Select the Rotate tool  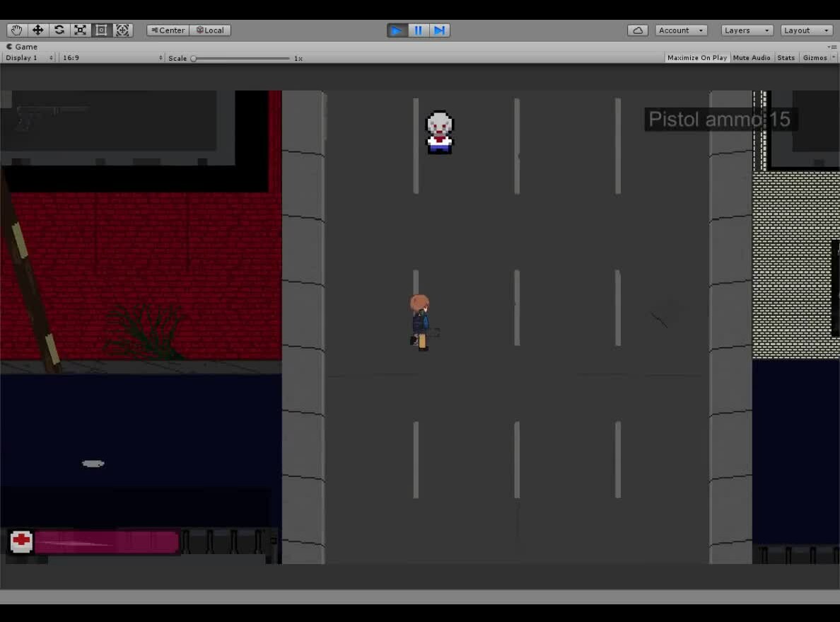click(x=59, y=30)
